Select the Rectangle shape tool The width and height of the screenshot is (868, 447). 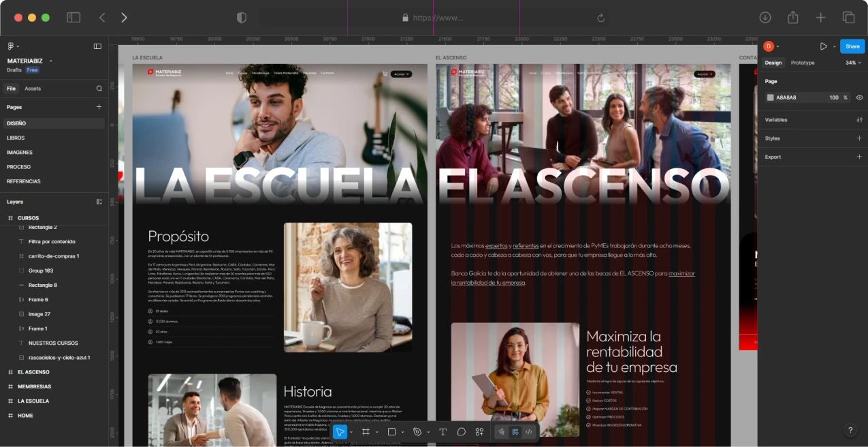391,432
